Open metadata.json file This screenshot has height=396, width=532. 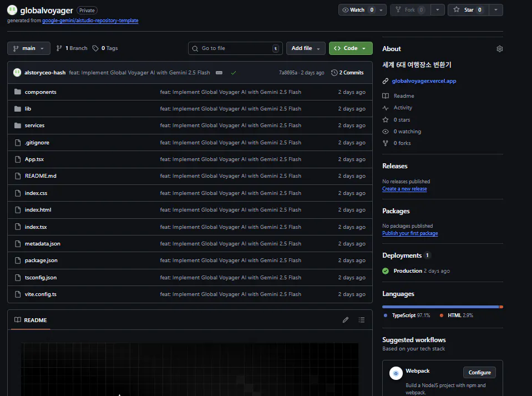42,243
